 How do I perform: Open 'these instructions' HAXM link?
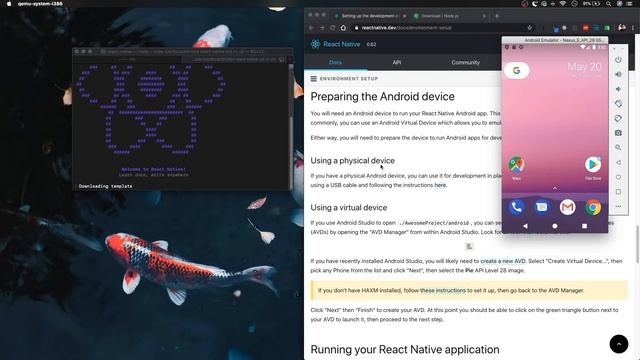click(x=442, y=290)
